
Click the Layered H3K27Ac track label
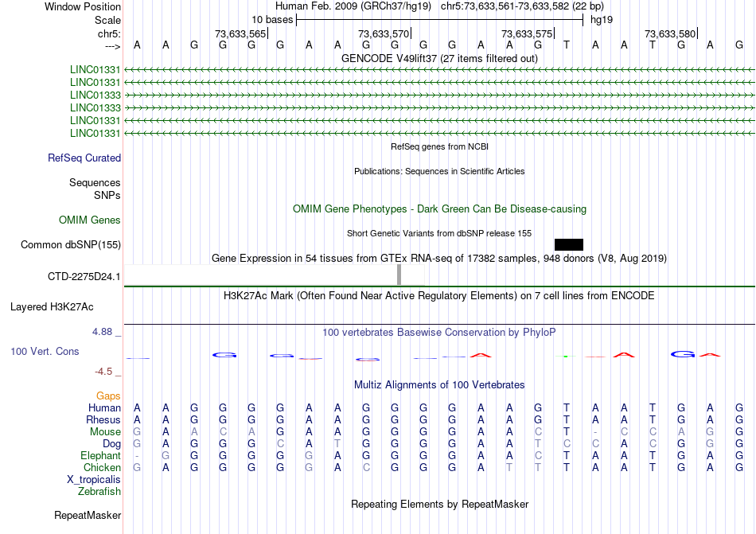tap(52, 307)
